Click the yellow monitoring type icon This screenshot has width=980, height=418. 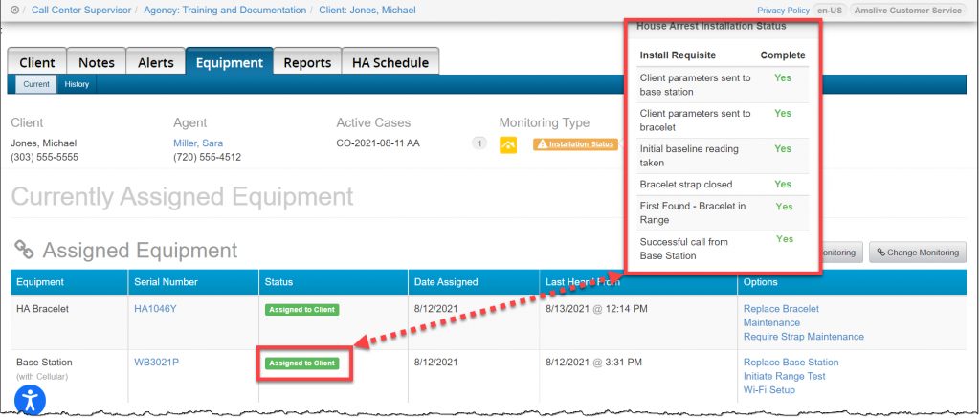[x=508, y=144]
